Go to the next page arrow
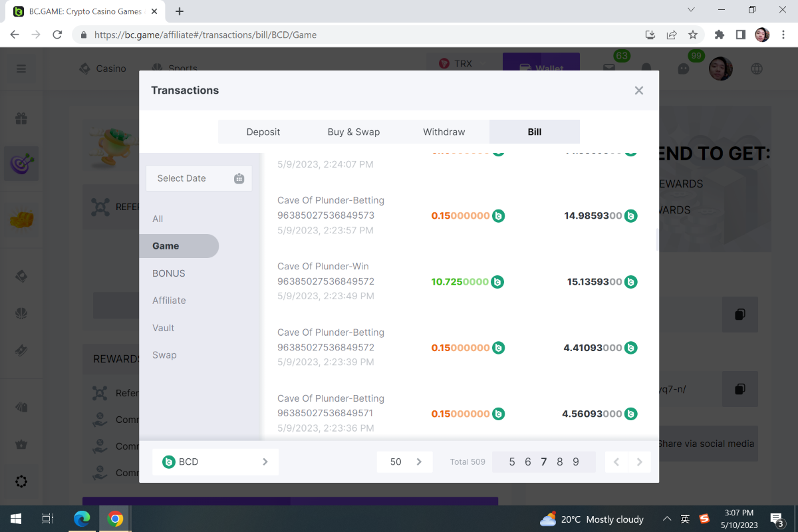Screen dimensions: 798x532 (639, 462)
